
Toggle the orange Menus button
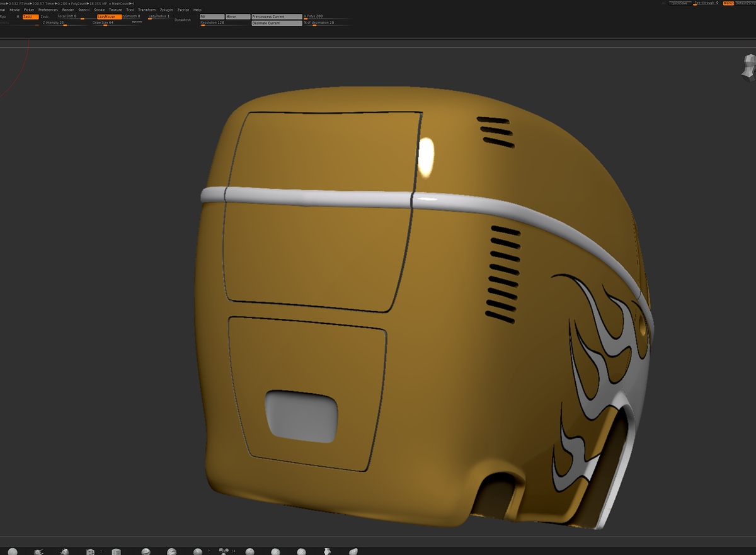[728, 3]
